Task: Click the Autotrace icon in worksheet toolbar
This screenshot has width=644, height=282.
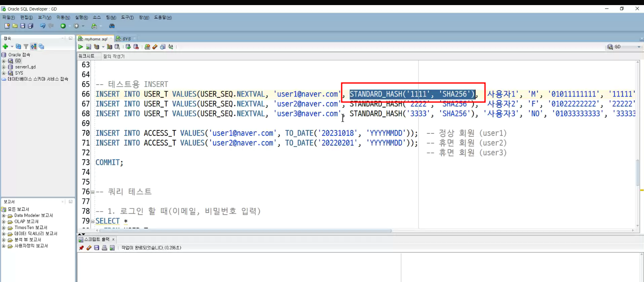Action: click(110, 47)
